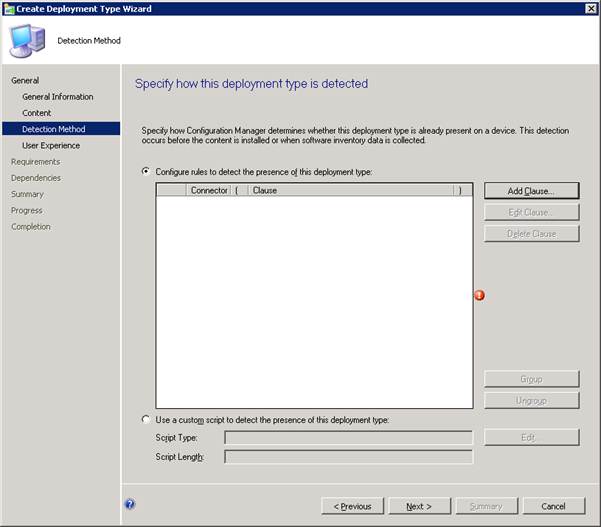Close the Create Deployment Type Wizard window
The width and height of the screenshot is (601, 527).
click(x=590, y=8)
